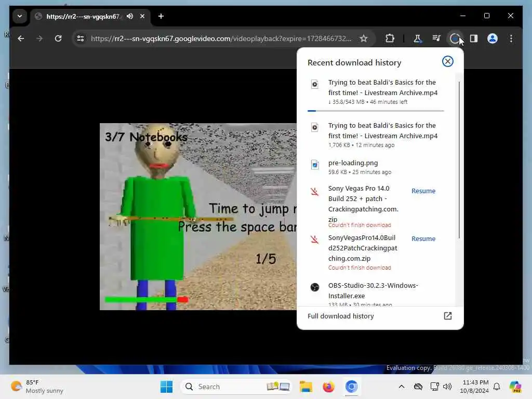Open Chrome Labs flask icon
This screenshot has width=532, height=399.
(x=417, y=38)
